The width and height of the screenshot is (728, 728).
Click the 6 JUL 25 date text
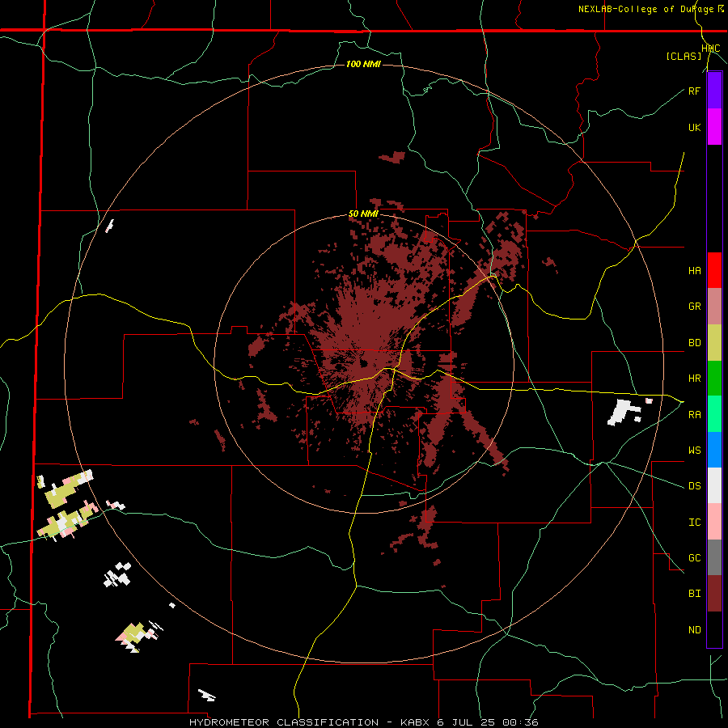[467, 722]
